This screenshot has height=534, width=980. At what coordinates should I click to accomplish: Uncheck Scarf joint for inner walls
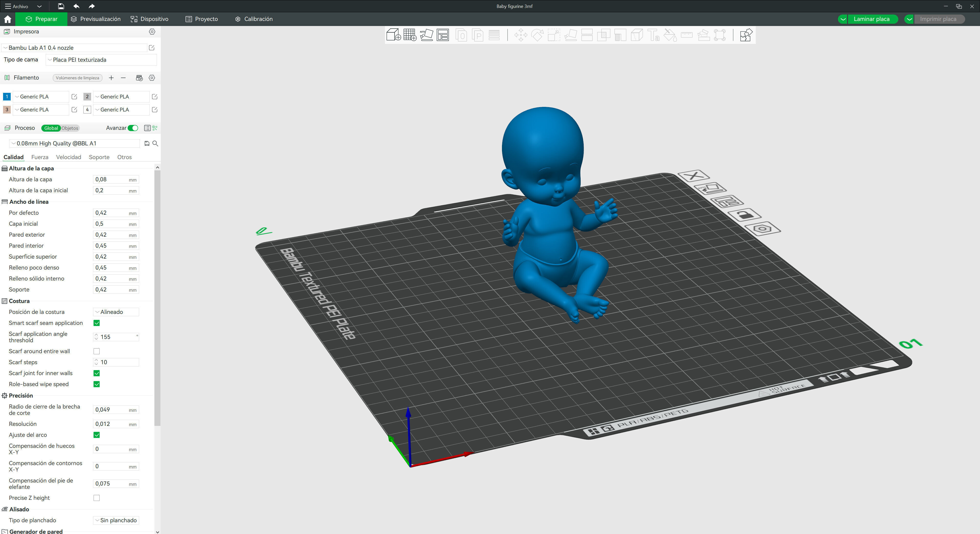[97, 373]
